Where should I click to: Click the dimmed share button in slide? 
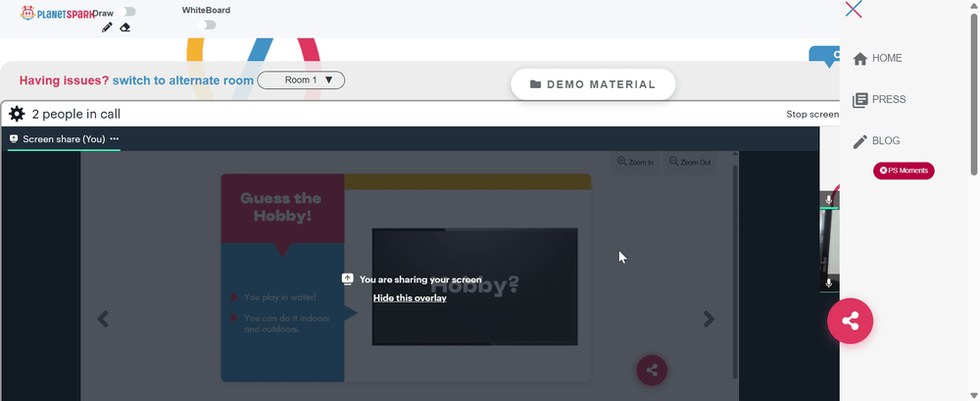(x=652, y=371)
